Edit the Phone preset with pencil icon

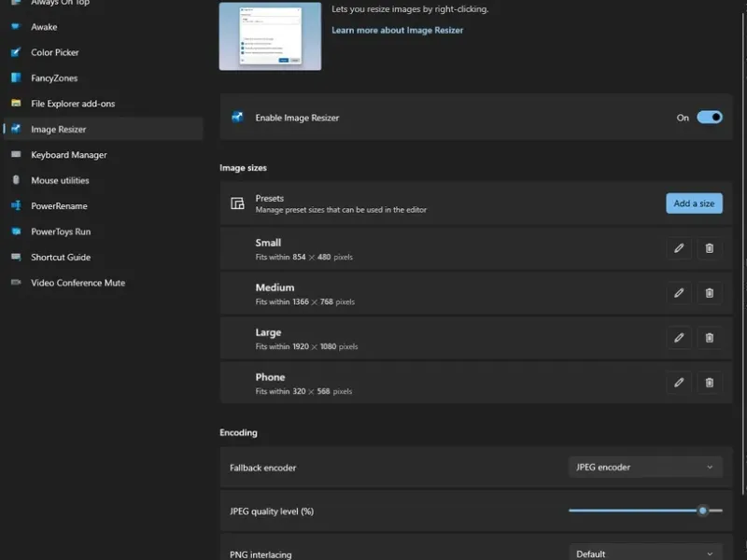tap(679, 383)
